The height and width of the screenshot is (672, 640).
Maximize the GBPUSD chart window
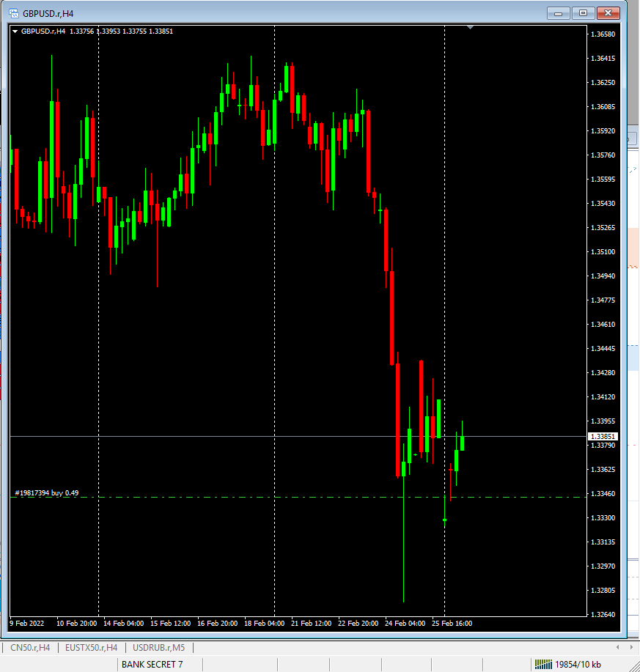(x=583, y=13)
